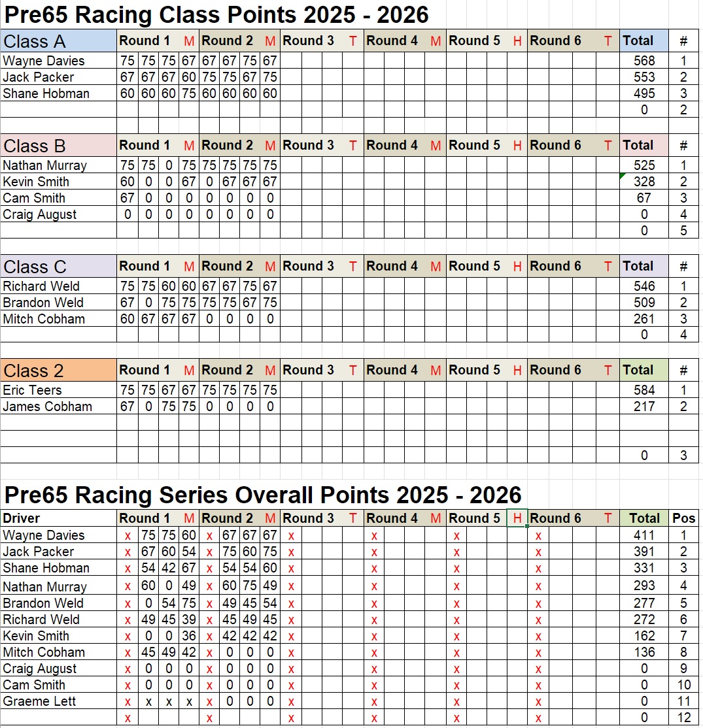Select the Racing Class Points title
The width and height of the screenshot is (703, 728).
[216, 14]
